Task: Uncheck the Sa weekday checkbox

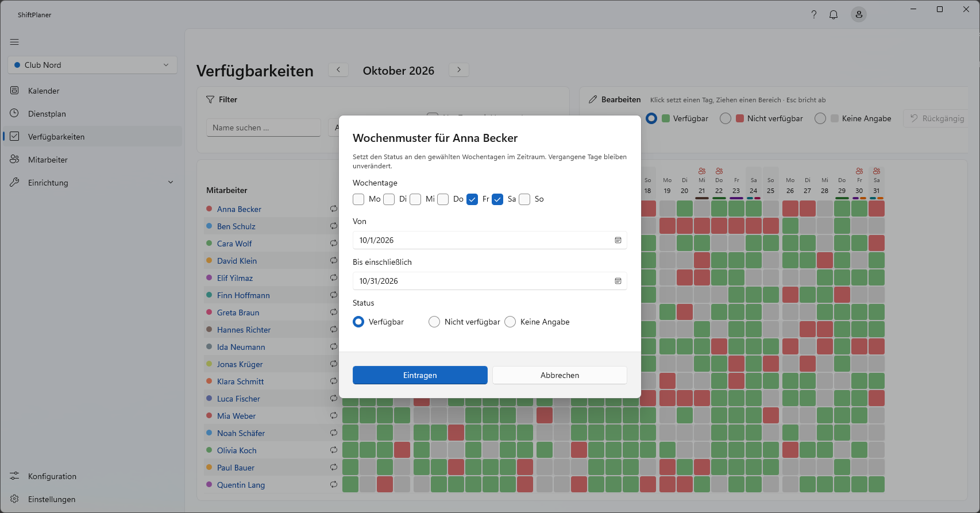Action: [x=497, y=199]
